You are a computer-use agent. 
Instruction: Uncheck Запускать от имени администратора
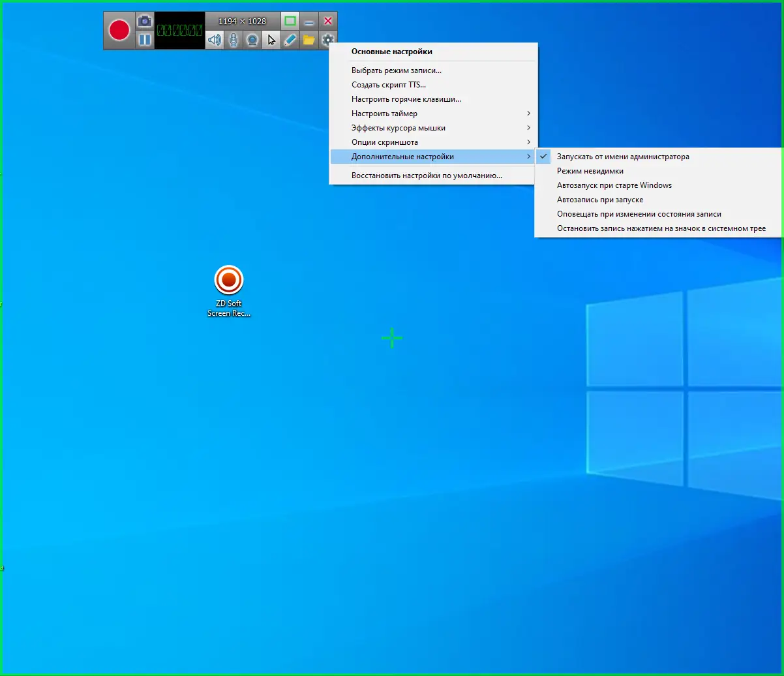click(658, 157)
